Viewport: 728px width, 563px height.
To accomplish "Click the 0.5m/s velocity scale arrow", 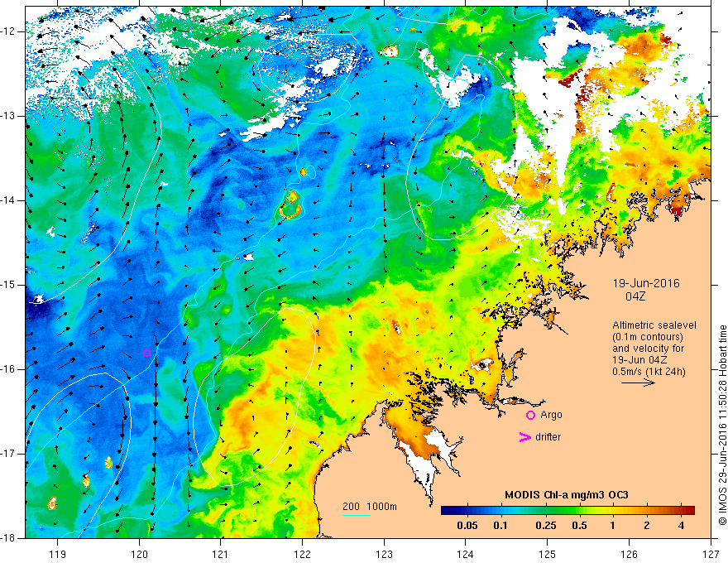I will 638,383.
